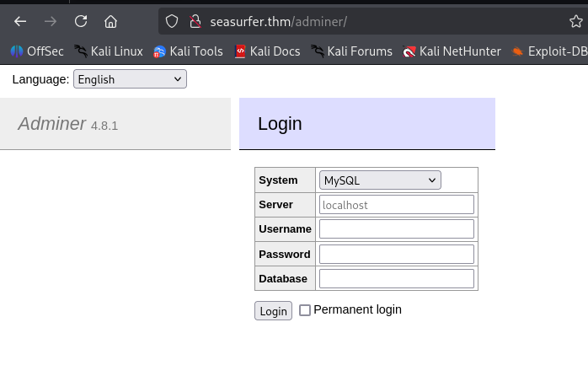588x376 pixels.
Task: Bookmark this page with the star icon
Action: pyautogui.click(x=575, y=21)
